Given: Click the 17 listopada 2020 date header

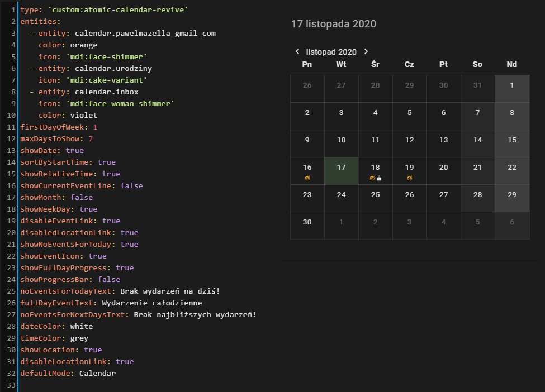Looking at the screenshot, I should [333, 24].
